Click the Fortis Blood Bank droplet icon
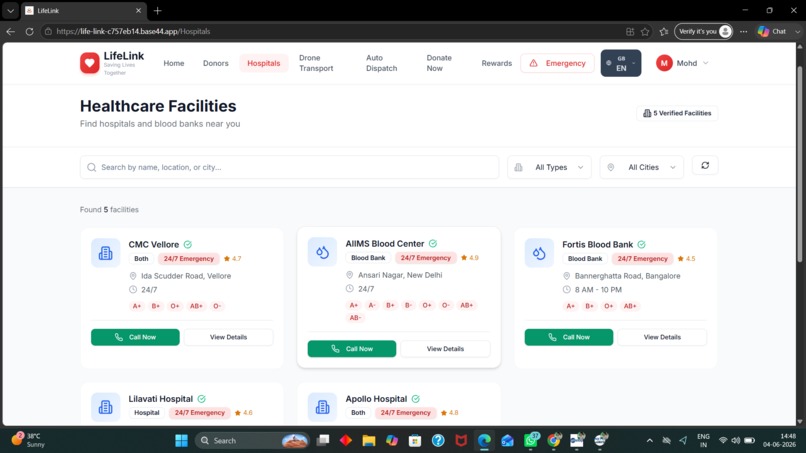The image size is (806, 453). point(539,252)
